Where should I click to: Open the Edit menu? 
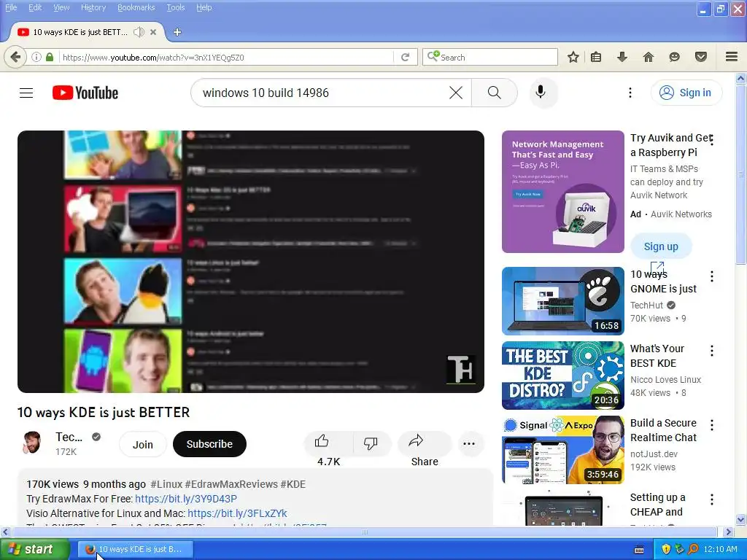pyautogui.click(x=35, y=7)
